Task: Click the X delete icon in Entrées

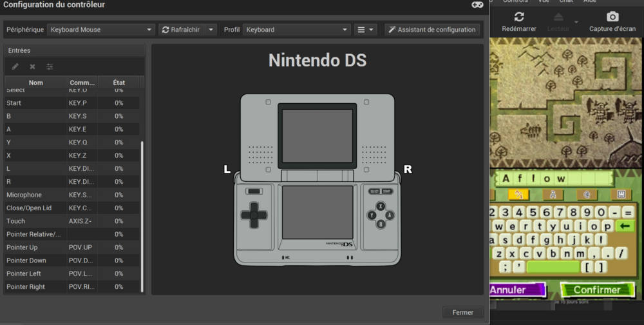Action: tap(32, 66)
